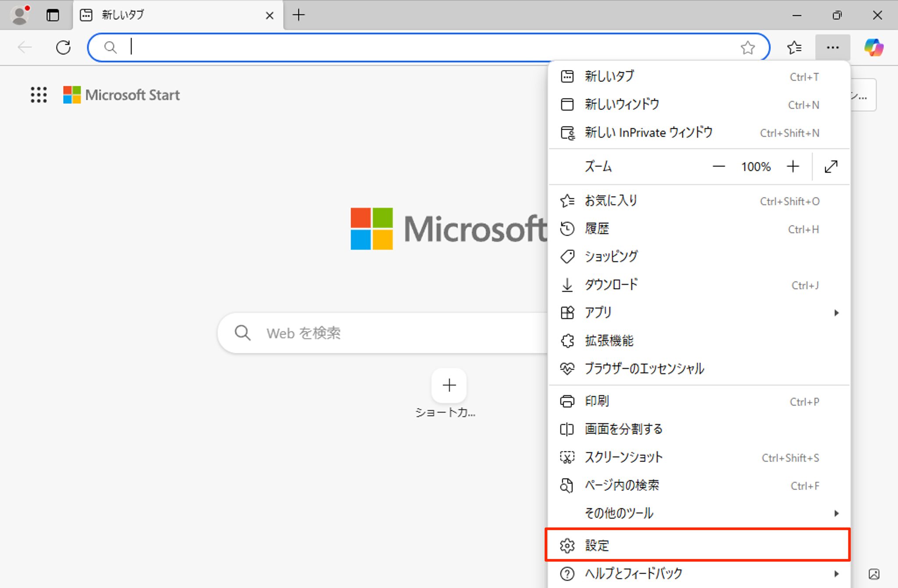Viewport: 898px width, 588px height.
Task: Add this page to favorites via star icon
Action: point(748,47)
